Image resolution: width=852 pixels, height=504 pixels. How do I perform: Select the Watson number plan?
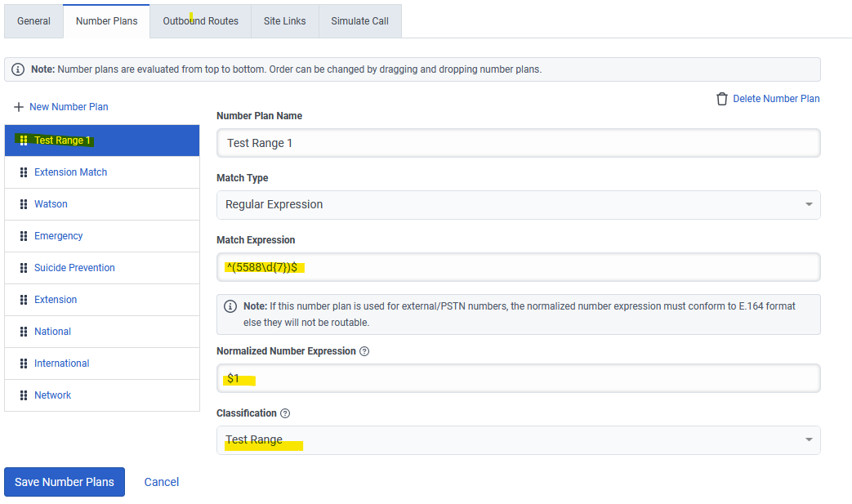(x=51, y=203)
